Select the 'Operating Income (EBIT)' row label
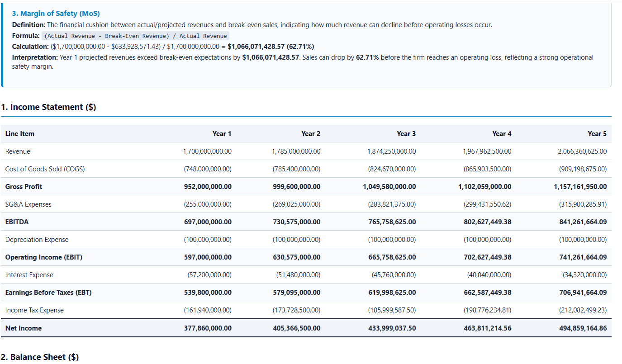Image resolution: width=622 pixels, height=364 pixels. click(x=44, y=257)
